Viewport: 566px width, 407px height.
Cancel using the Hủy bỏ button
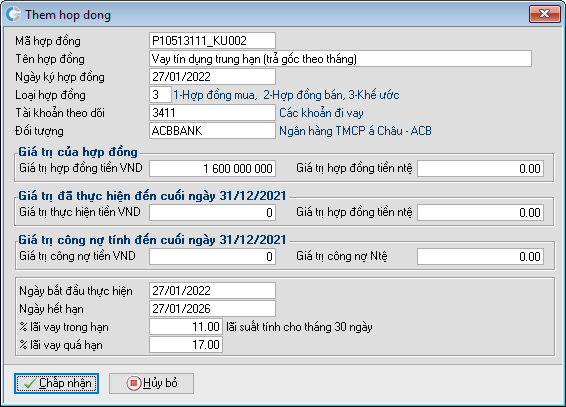(152, 383)
